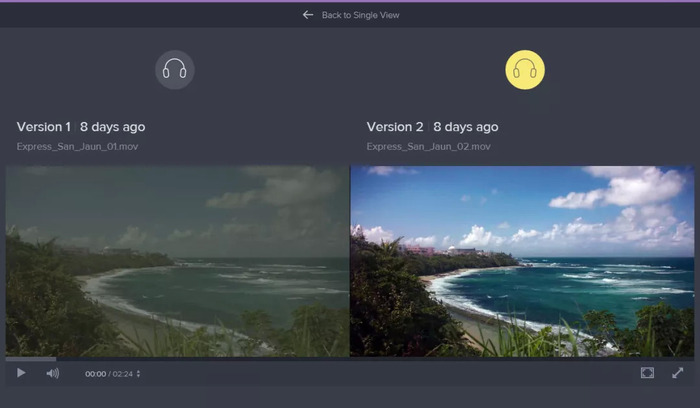
Task: Click the playback progress bar
Action: 350,358
